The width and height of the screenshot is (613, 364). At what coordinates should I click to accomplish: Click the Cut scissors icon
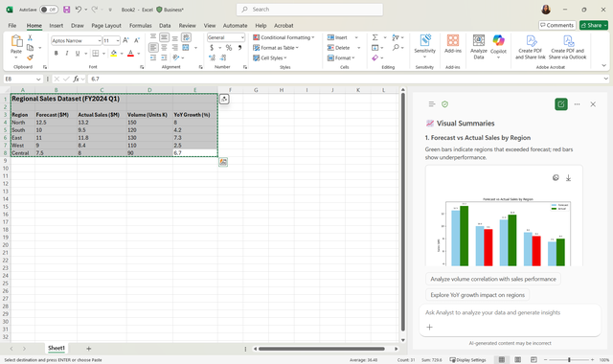pyautogui.click(x=30, y=38)
